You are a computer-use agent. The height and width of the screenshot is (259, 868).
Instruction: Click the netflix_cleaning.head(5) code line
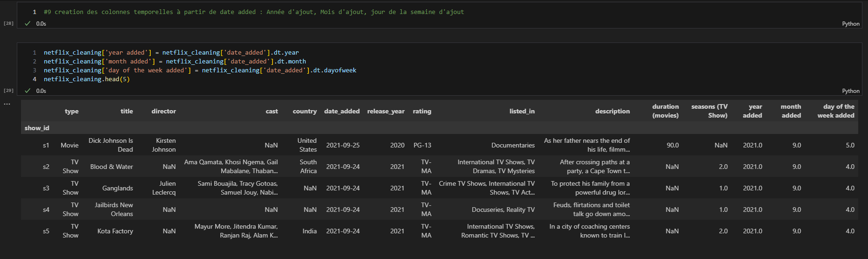86,79
